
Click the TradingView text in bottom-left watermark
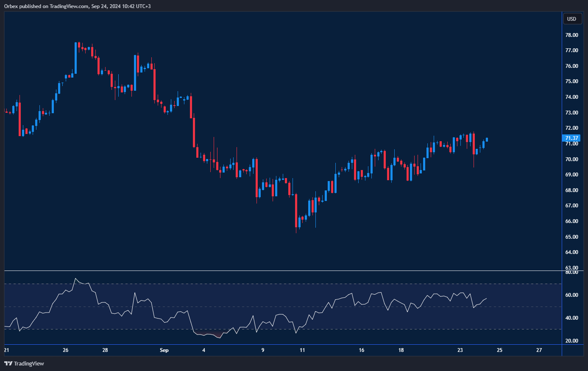click(29, 363)
